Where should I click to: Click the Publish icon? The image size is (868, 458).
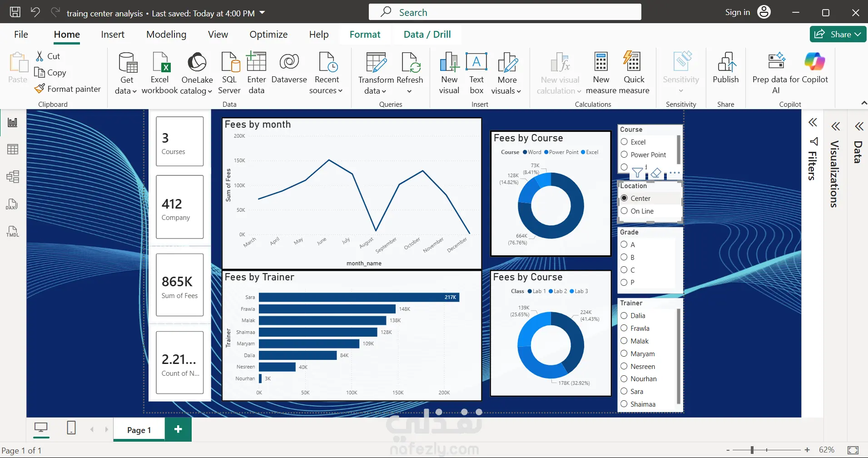(726, 62)
